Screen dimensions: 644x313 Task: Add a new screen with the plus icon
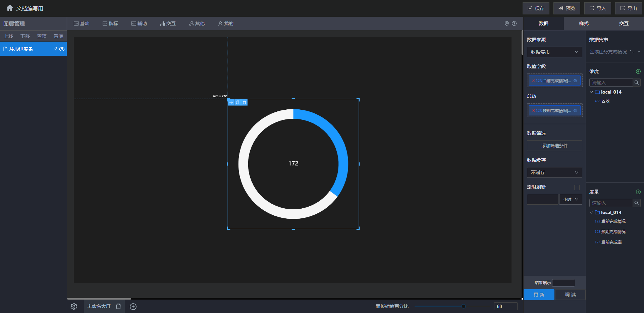click(x=133, y=306)
